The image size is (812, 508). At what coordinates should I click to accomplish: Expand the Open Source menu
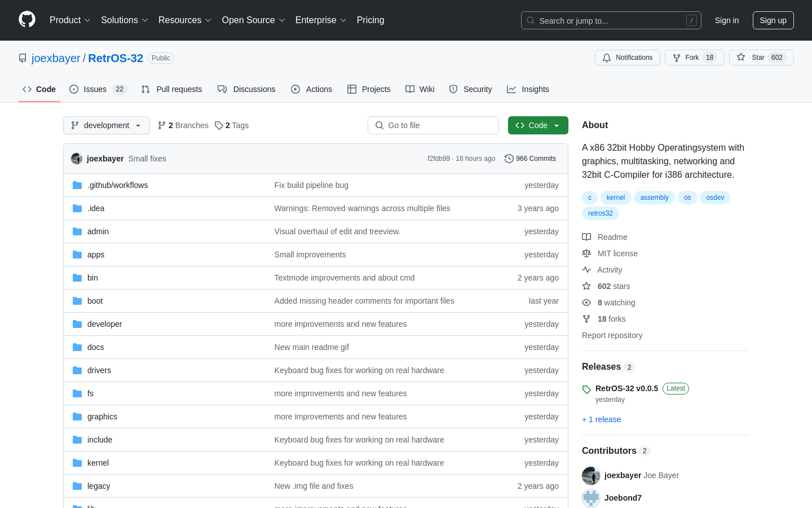(x=254, y=20)
